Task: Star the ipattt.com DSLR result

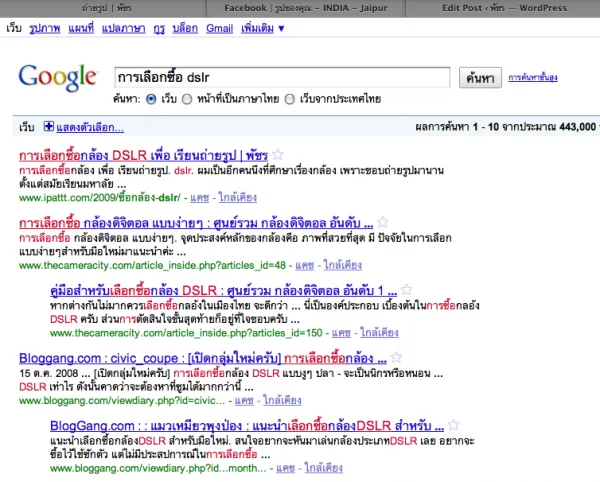Action: [278, 155]
